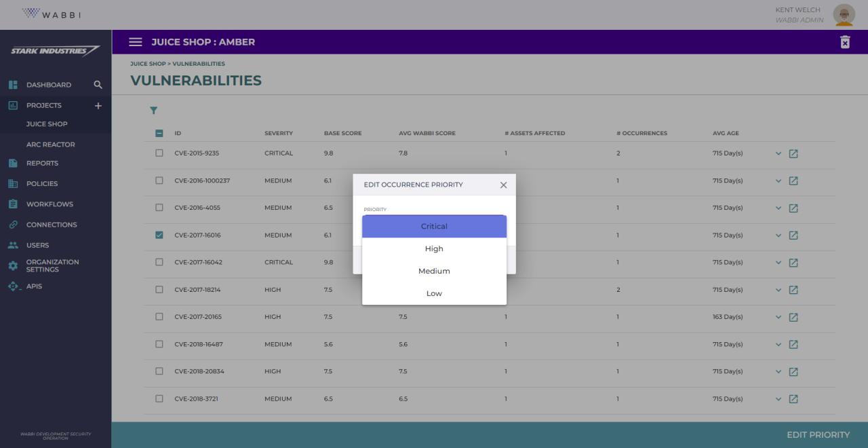The height and width of the screenshot is (448, 868).
Task: Uncheck the CVE-2017-16016 row checkbox
Action: (159, 235)
